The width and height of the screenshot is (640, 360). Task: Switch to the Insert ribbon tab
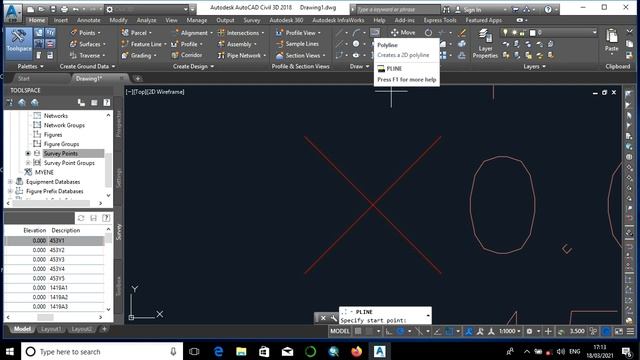pos(61,20)
